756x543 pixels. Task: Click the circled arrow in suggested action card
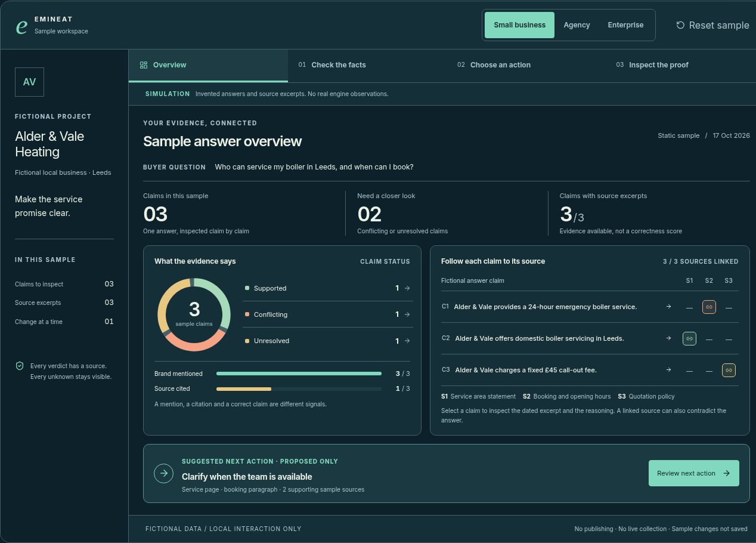(x=163, y=473)
